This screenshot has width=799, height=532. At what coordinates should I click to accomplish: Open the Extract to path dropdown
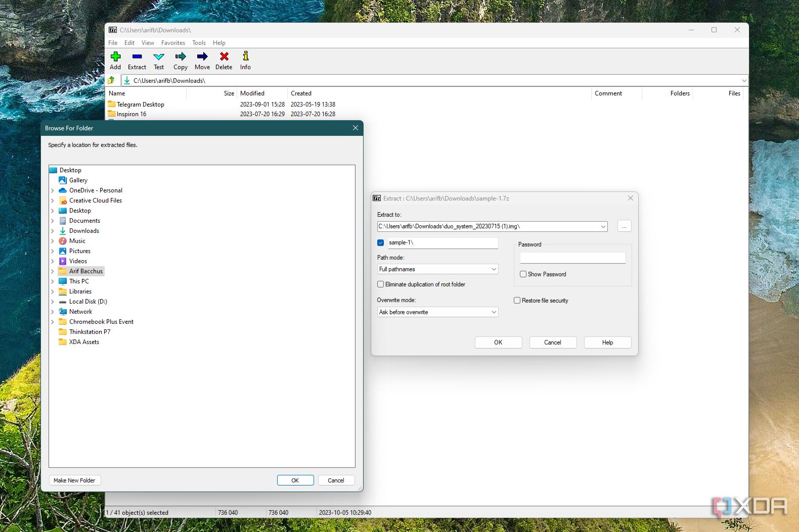point(603,227)
